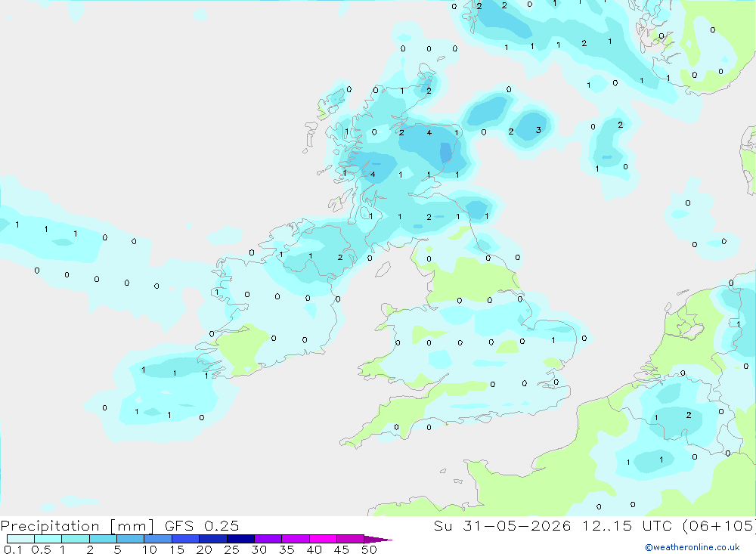Click the '20' legend scale label
The height and width of the screenshot is (554, 756).
(204, 549)
